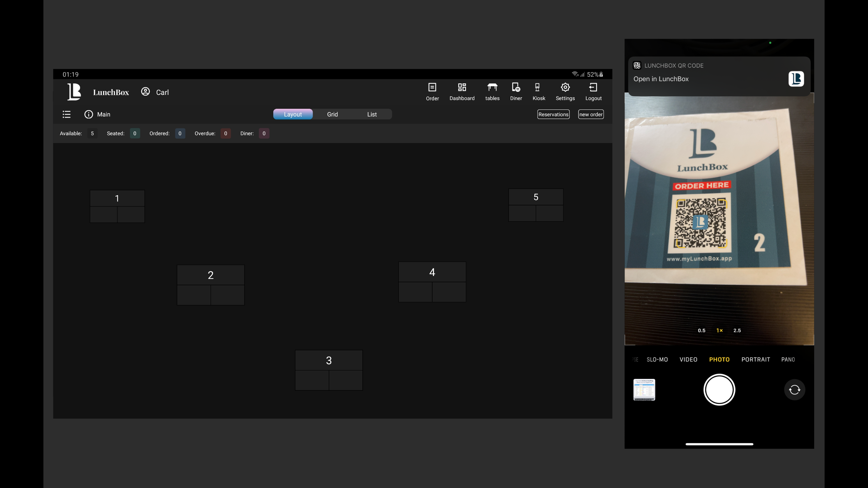The image size is (868, 488).
Task: Click the Main info circle icon
Action: click(88, 115)
